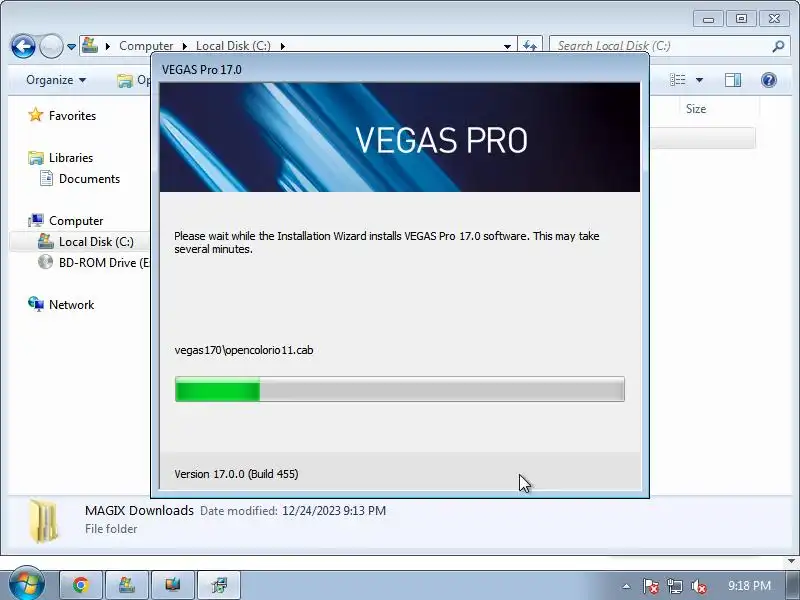
Task: Open the view options dropdown arrow
Action: coord(699,80)
